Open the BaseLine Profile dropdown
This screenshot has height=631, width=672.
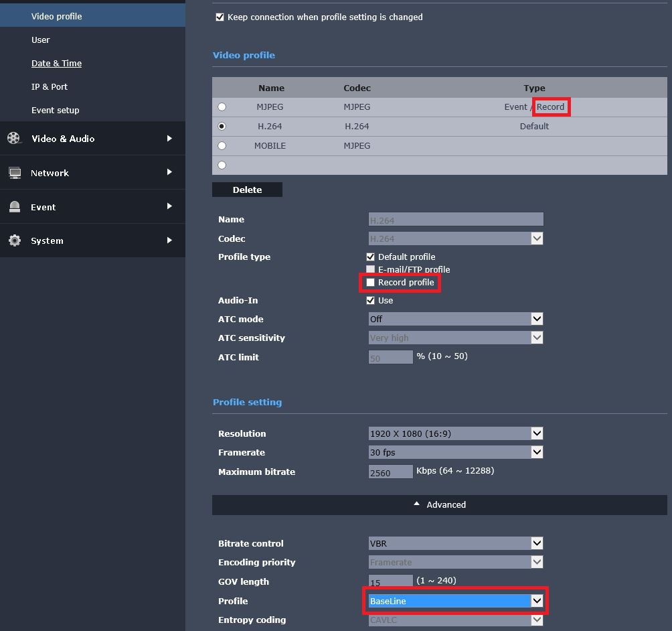tap(455, 601)
